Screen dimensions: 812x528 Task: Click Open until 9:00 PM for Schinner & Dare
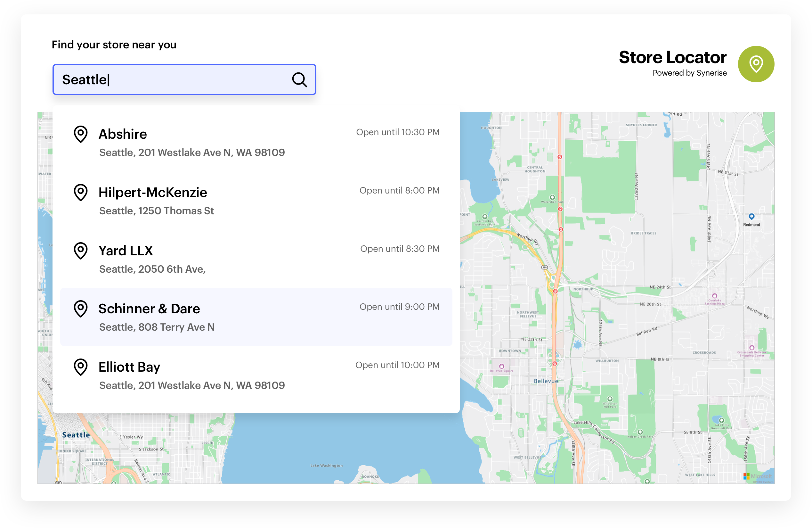tap(399, 307)
